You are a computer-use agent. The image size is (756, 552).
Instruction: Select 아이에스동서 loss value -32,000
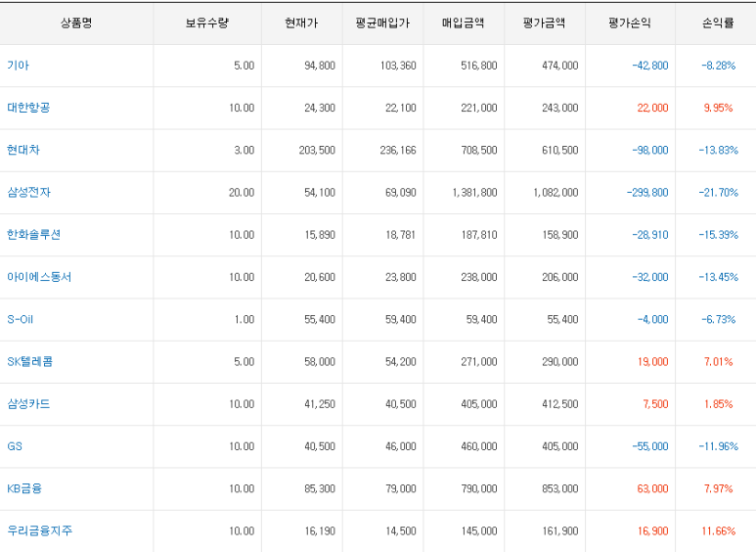(650, 277)
